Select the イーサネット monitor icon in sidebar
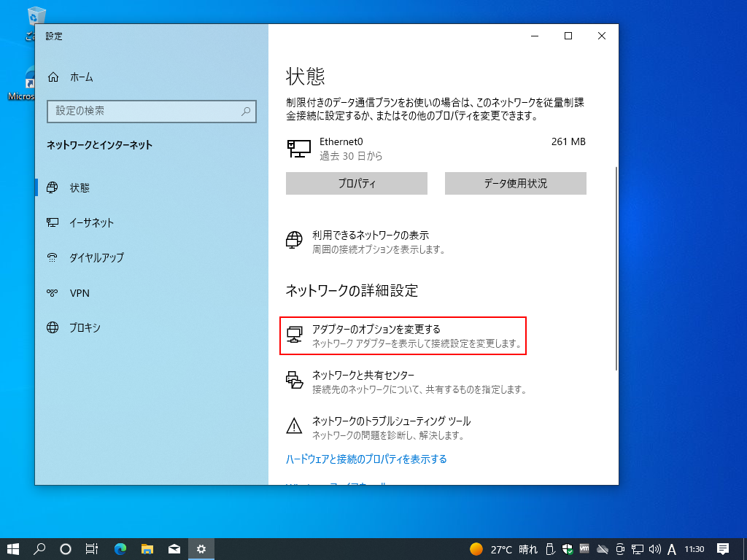Screen dimensions: 747x560 pyautogui.click(x=53, y=222)
